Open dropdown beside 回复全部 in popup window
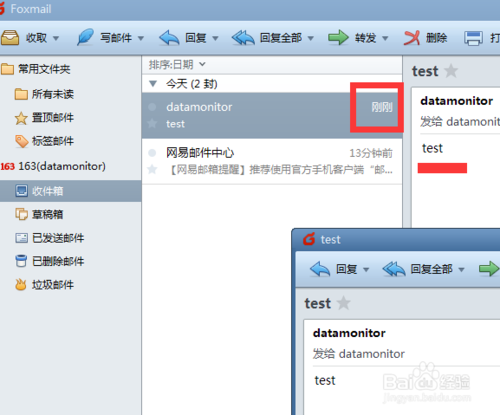This screenshot has width=500, height=415. pos(462,270)
